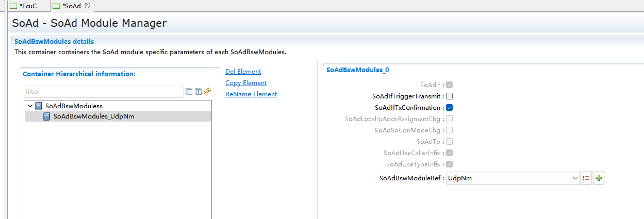Click the green plus icon by SoAdBswModuleRef
Screen dimensions: 644x219
pyautogui.click(x=598, y=178)
